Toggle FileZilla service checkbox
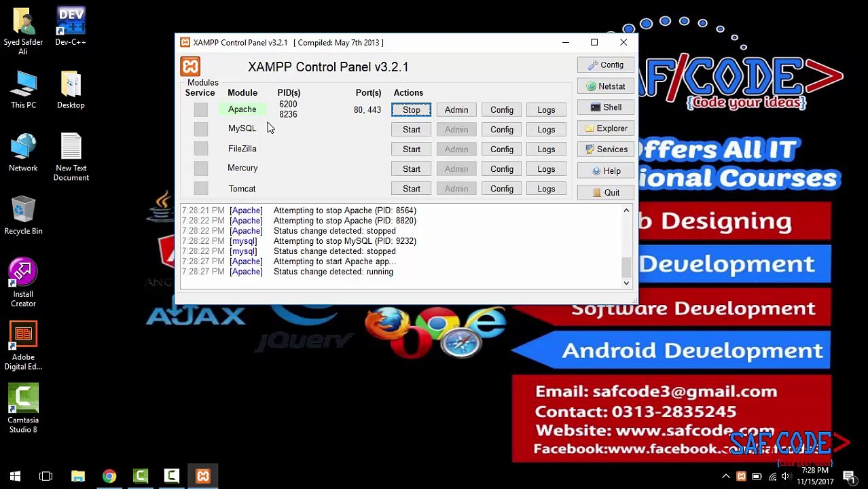This screenshot has width=868, height=489. pyautogui.click(x=200, y=149)
